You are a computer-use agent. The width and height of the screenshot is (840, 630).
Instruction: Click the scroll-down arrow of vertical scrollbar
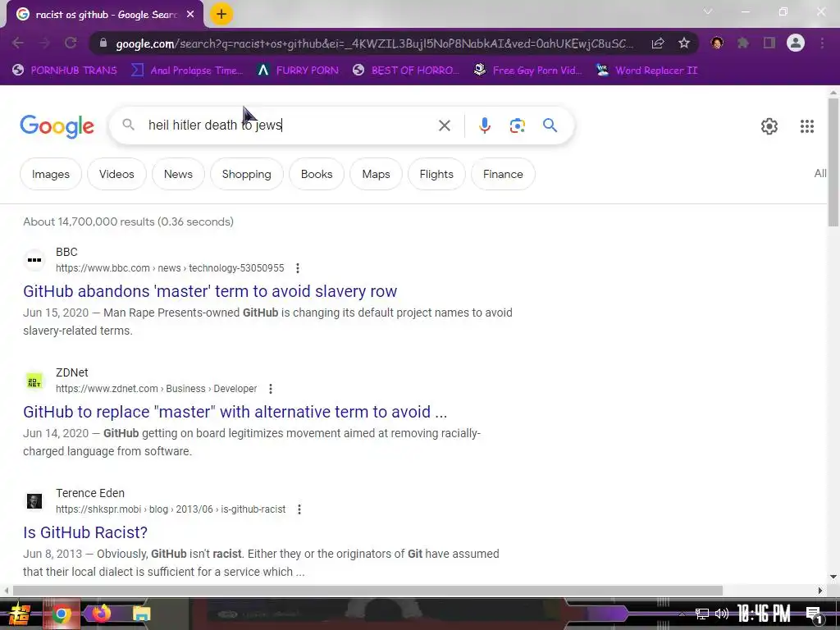point(833,577)
